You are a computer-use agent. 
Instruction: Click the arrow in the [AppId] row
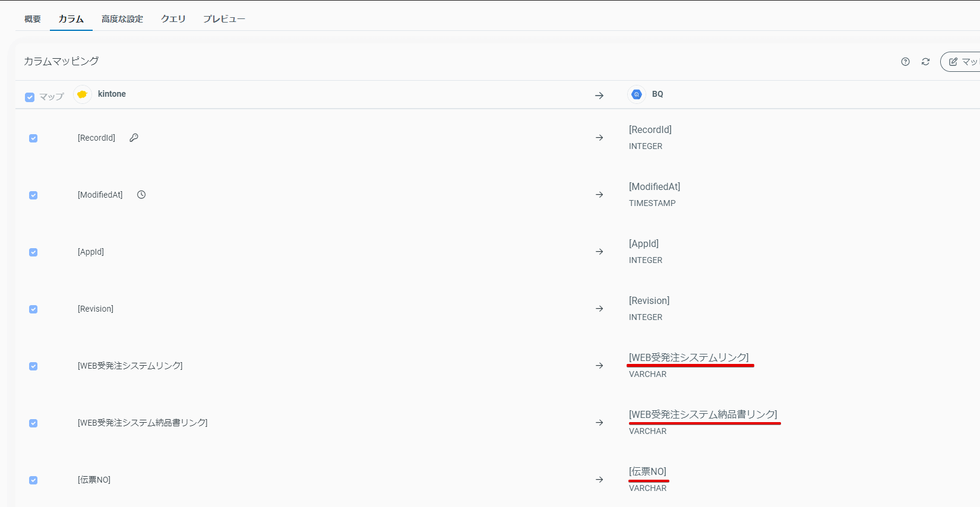click(x=599, y=252)
